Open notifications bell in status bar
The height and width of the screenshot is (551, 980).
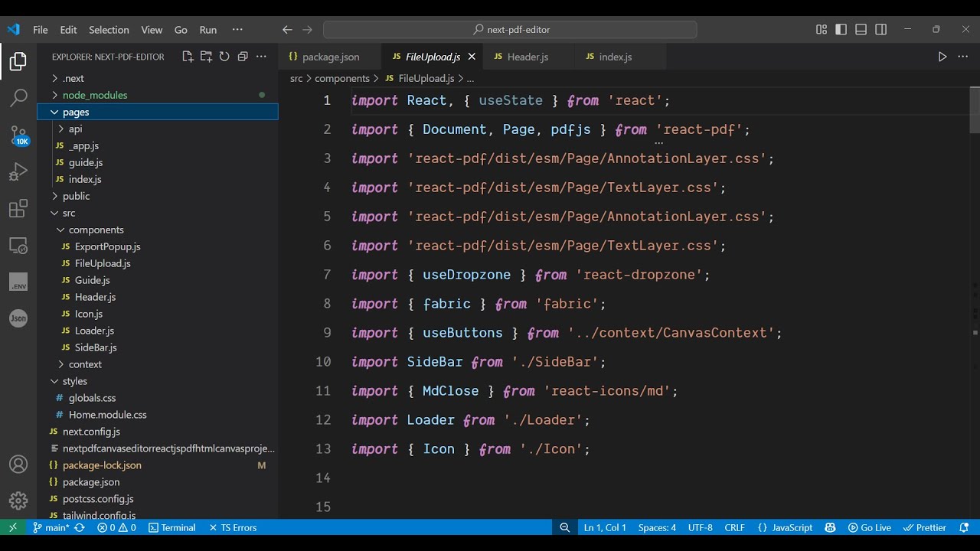[965, 527]
